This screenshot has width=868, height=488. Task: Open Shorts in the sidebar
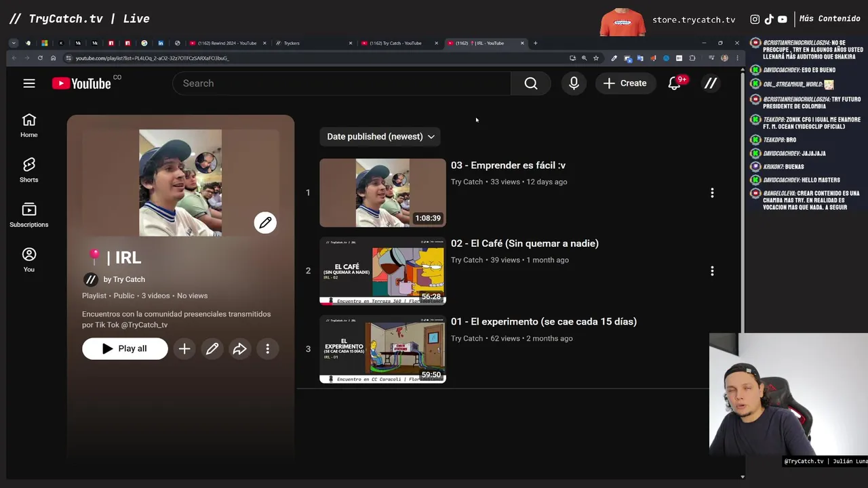28,170
